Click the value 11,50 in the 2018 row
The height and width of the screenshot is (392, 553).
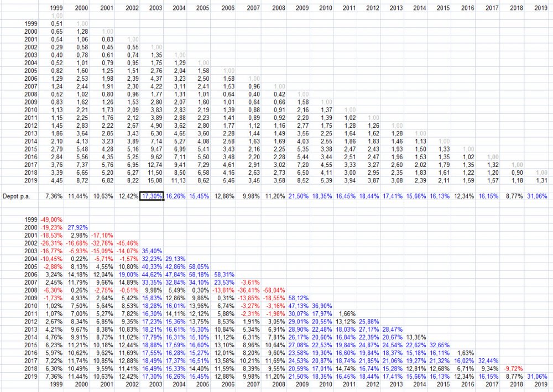tap(155, 173)
